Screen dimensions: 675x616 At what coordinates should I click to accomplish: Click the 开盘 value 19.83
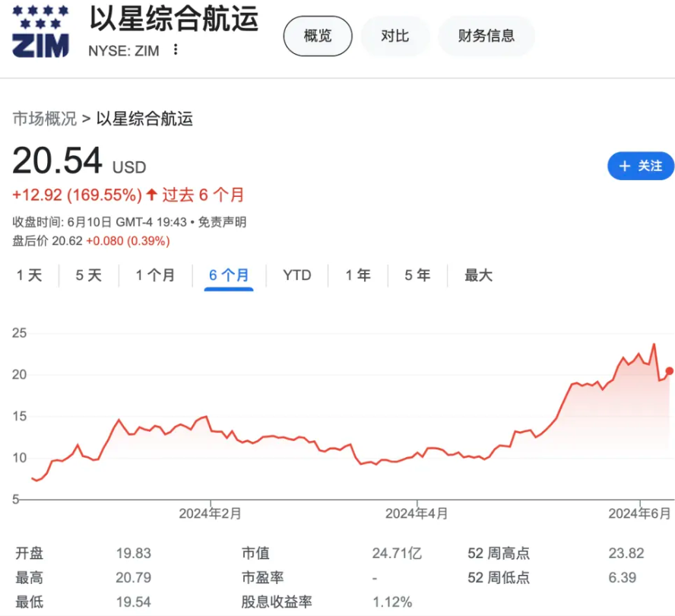point(134,553)
